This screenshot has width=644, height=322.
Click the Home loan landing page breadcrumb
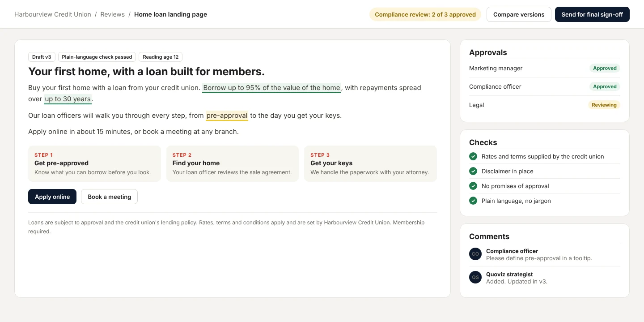point(170,14)
